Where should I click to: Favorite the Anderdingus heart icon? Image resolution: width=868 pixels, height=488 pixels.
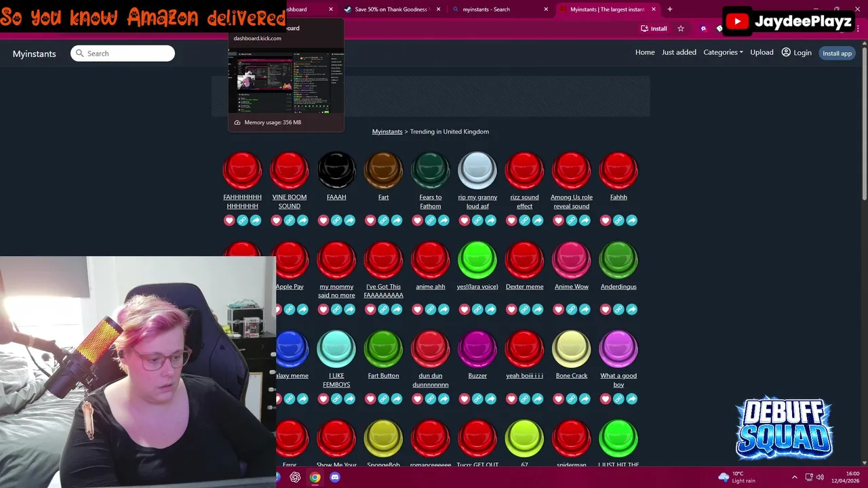(x=606, y=310)
